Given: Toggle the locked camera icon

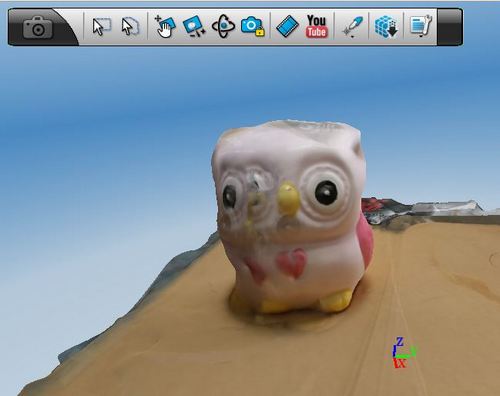Looking at the screenshot, I should tap(253, 26).
